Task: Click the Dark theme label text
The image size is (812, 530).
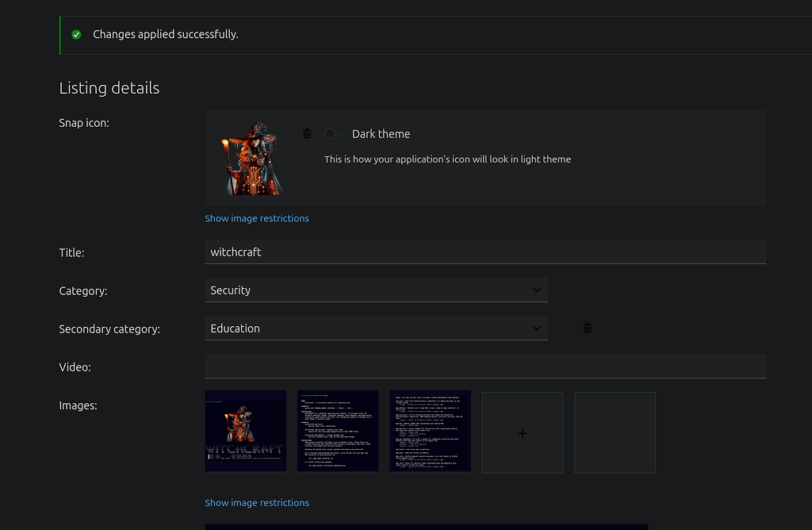Action: coord(381,134)
